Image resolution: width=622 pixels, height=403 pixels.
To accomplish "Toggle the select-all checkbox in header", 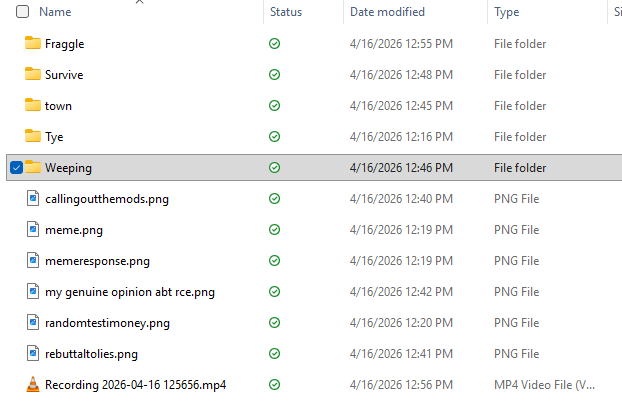I will tap(23, 12).
